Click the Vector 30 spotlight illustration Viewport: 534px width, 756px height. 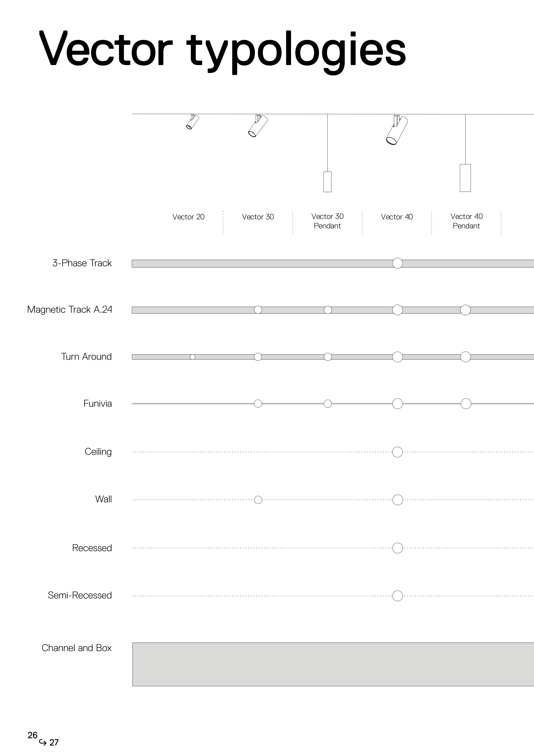pyautogui.click(x=258, y=126)
